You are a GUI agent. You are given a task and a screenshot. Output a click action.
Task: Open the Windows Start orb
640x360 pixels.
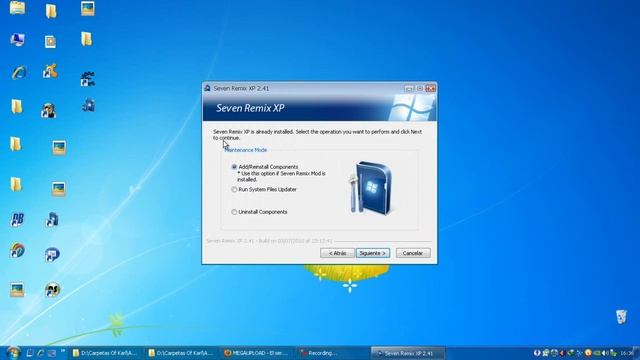coord(13,353)
